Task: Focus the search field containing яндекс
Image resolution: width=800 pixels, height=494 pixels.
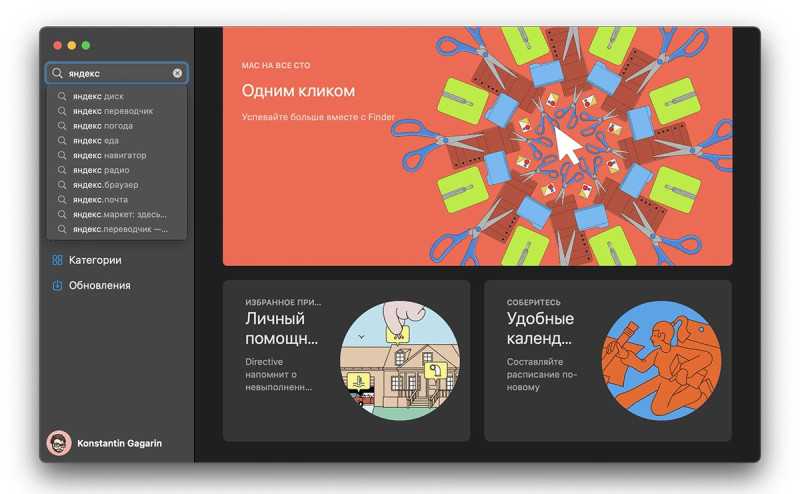Action: 116,73
